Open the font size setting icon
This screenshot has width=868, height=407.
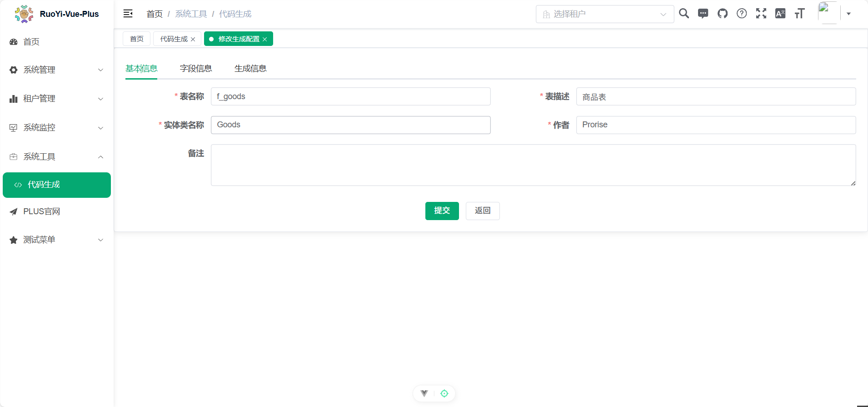click(x=799, y=14)
